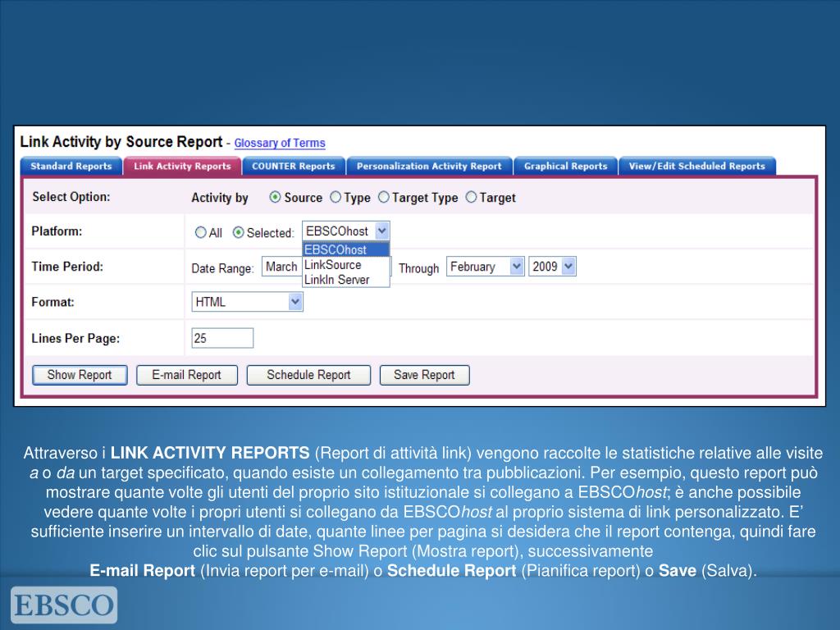This screenshot has height=630, width=840.
Task: Select the All platforms radio button
Action: [200, 233]
